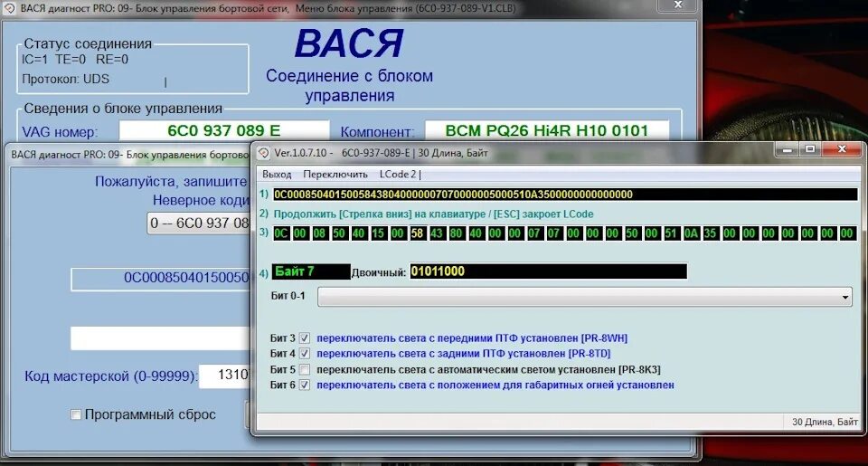The width and height of the screenshot is (868, 466).
Task: Maximize the LCode window
Action: click(x=810, y=149)
